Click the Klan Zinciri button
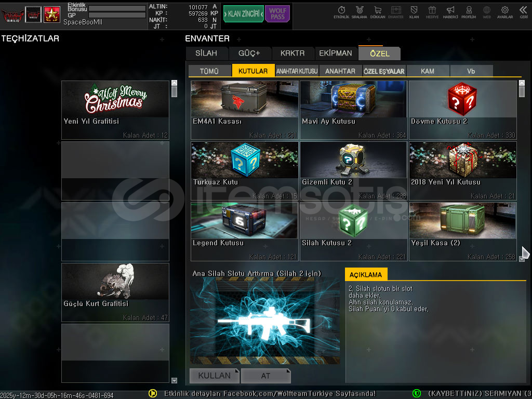 [x=244, y=14]
